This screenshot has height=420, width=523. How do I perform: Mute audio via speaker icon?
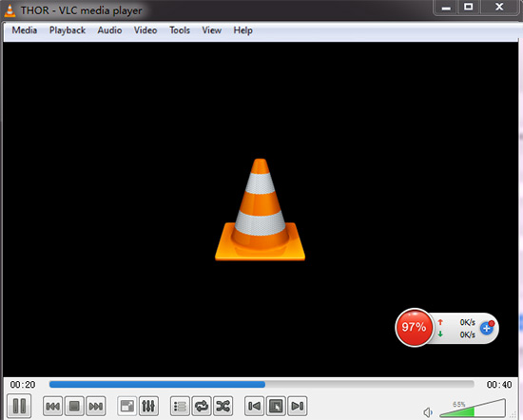pyautogui.click(x=428, y=412)
